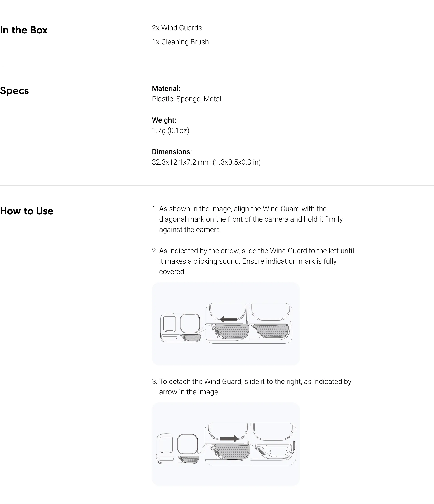Click the small camera drawing in install image

[180, 327]
